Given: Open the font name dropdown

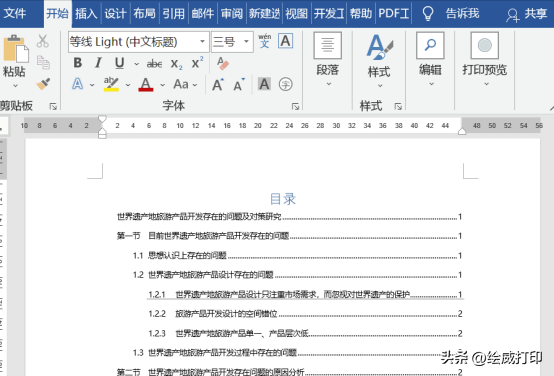Looking at the screenshot, I should (x=202, y=42).
